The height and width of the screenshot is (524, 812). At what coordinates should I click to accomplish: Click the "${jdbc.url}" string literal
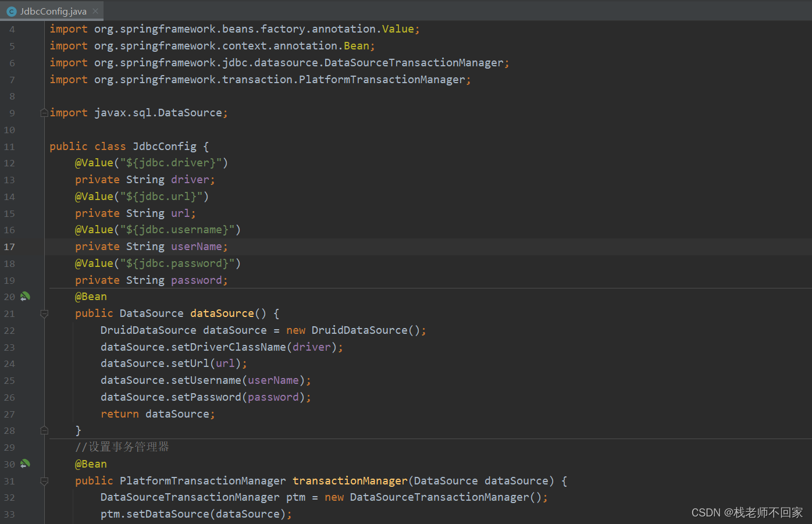(161, 197)
